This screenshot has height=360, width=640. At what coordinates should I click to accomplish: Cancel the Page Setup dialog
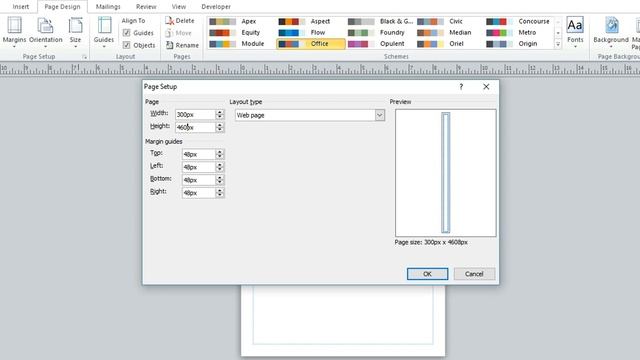(474, 274)
